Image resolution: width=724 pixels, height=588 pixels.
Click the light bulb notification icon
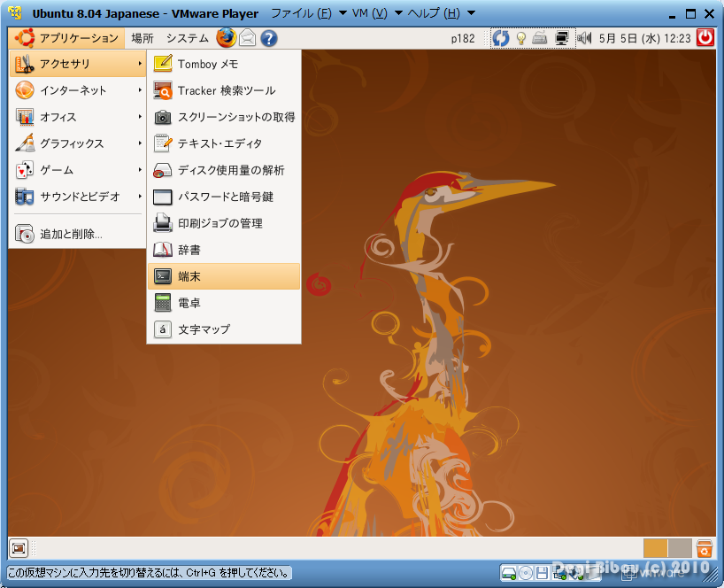[x=520, y=38]
